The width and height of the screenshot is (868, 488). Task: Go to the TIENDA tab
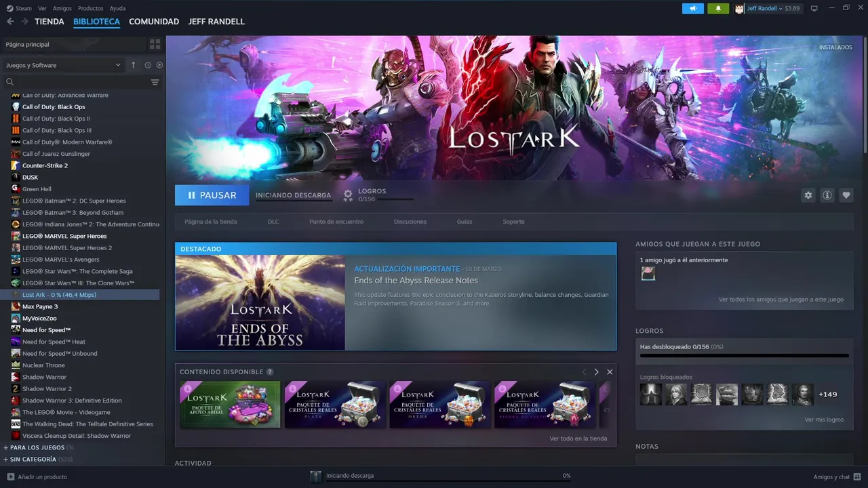point(50,22)
